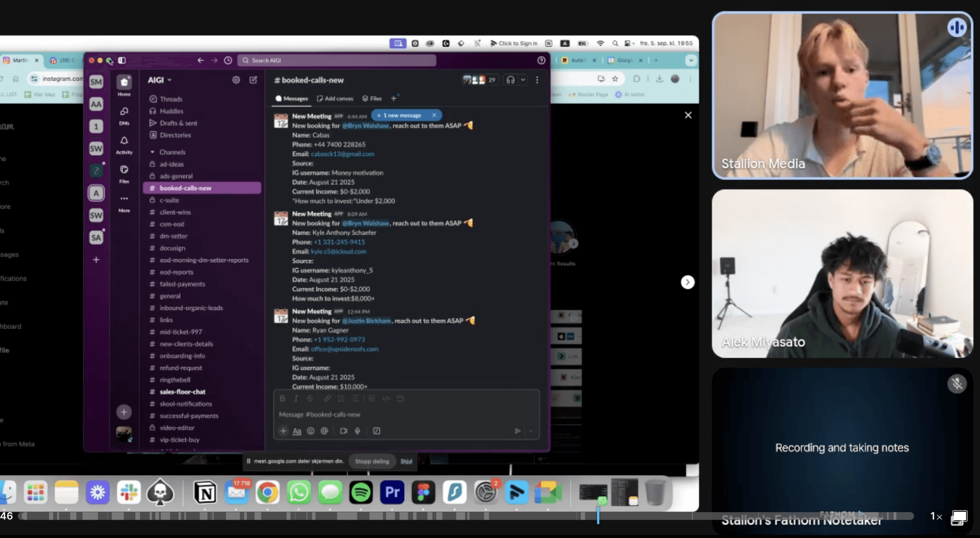Collapse the Channels section

coord(152,152)
